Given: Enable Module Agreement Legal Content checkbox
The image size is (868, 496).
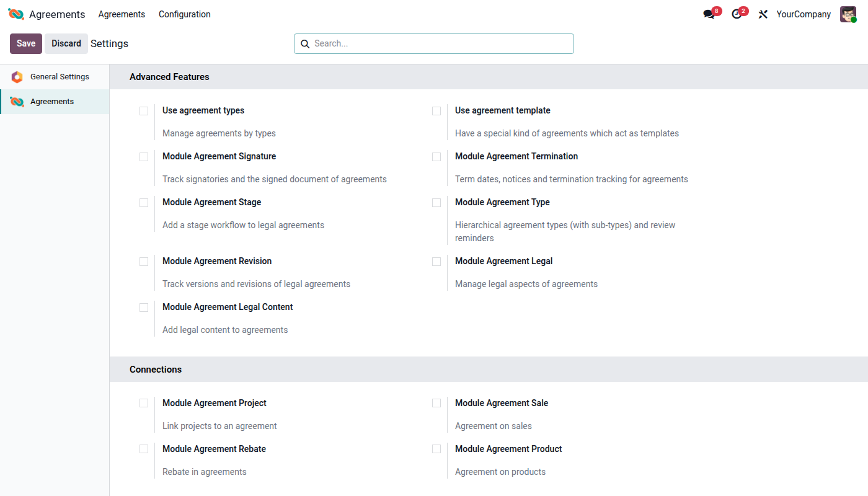Looking at the screenshot, I should click(144, 308).
